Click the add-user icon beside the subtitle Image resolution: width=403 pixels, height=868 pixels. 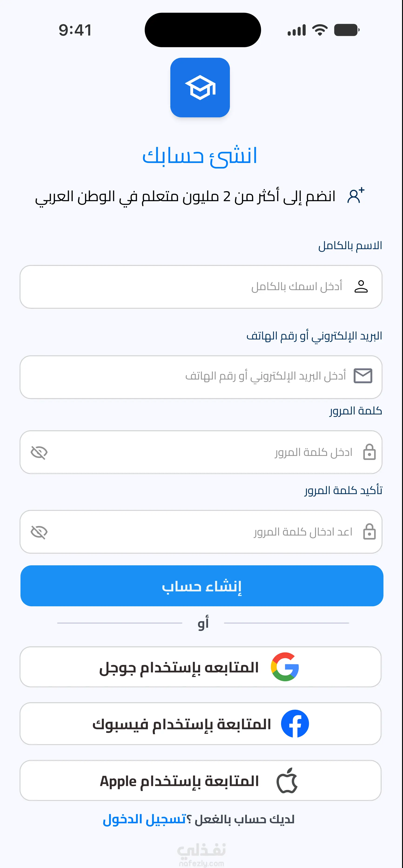pyautogui.click(x=356, y=195)
